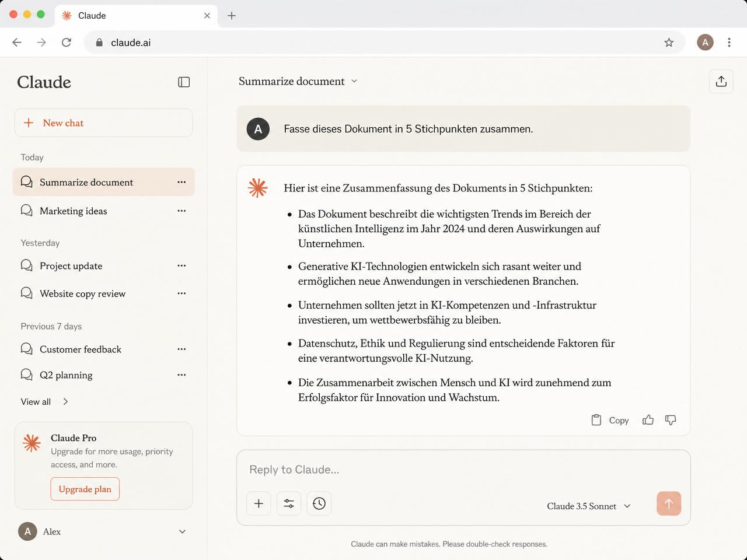Image resolution: width=747 pixels, height=560 pixels.
Task: Open browser three-dot menu
Action: tap(729, 43)
